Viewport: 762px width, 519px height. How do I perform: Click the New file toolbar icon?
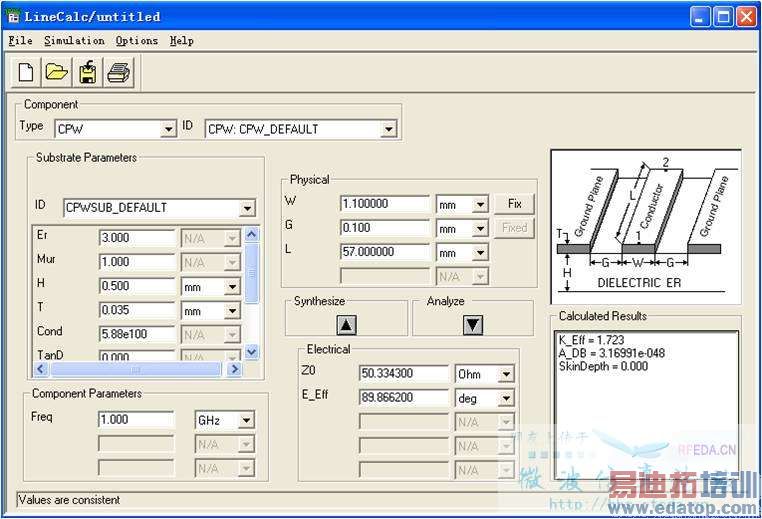(x=26, y=72)
